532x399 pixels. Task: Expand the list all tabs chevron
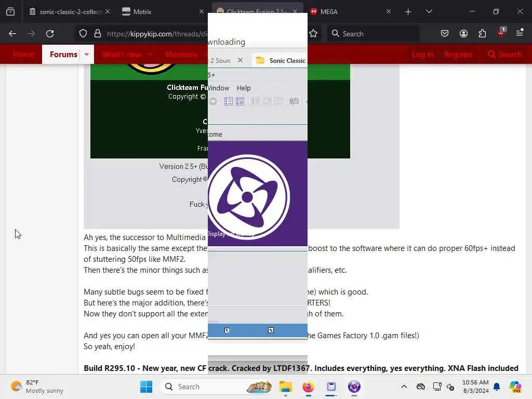[x=429, y=11]
